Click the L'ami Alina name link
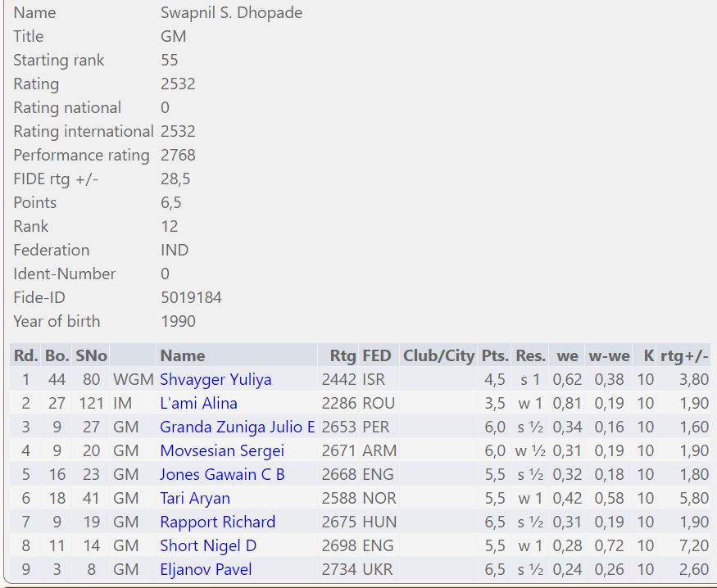Viewport: 717px width, 588px height. (x=198, y=404)
